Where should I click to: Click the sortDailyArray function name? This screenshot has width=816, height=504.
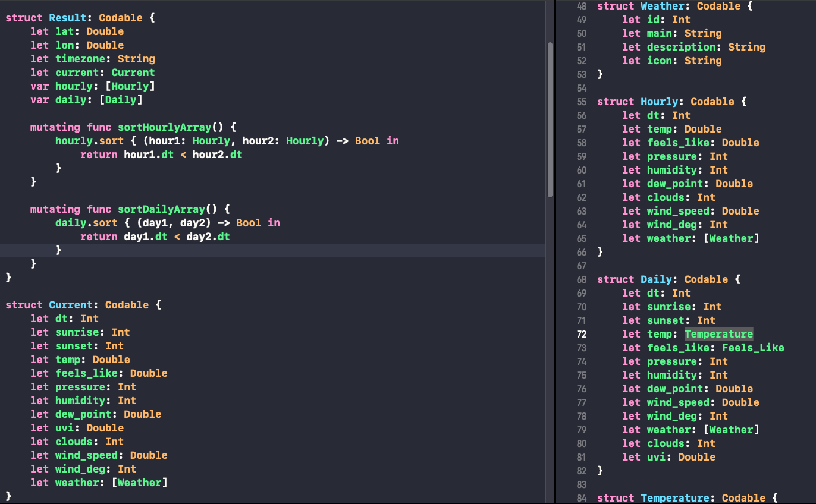pos(161,209)
